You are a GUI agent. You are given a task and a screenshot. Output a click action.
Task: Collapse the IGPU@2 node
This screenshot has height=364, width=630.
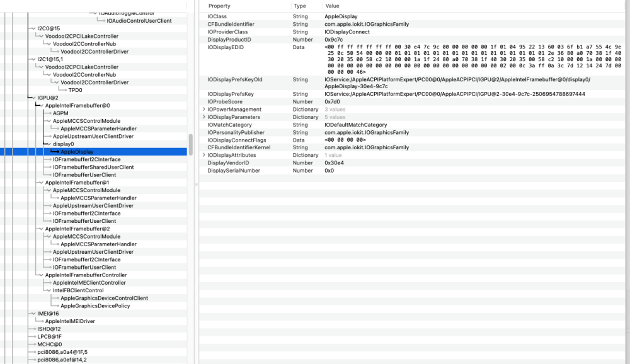(x=33, y=98)
